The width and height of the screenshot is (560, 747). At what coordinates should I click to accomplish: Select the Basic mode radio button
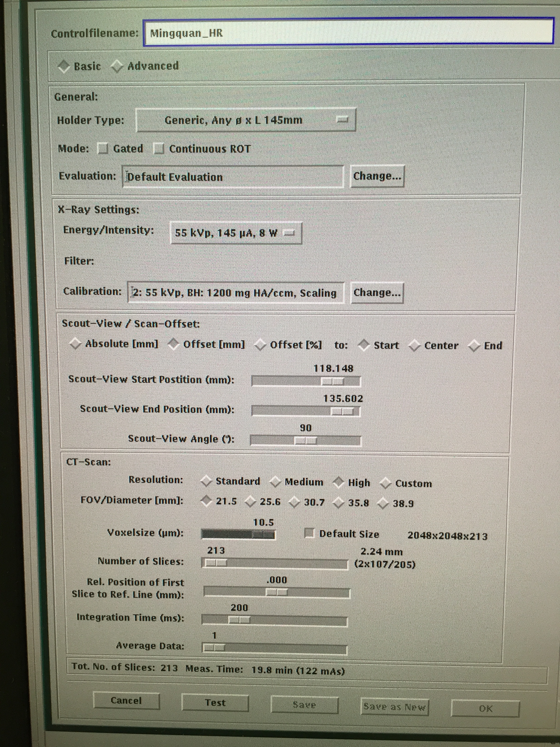pyautogui.click(x=64, y=66)
